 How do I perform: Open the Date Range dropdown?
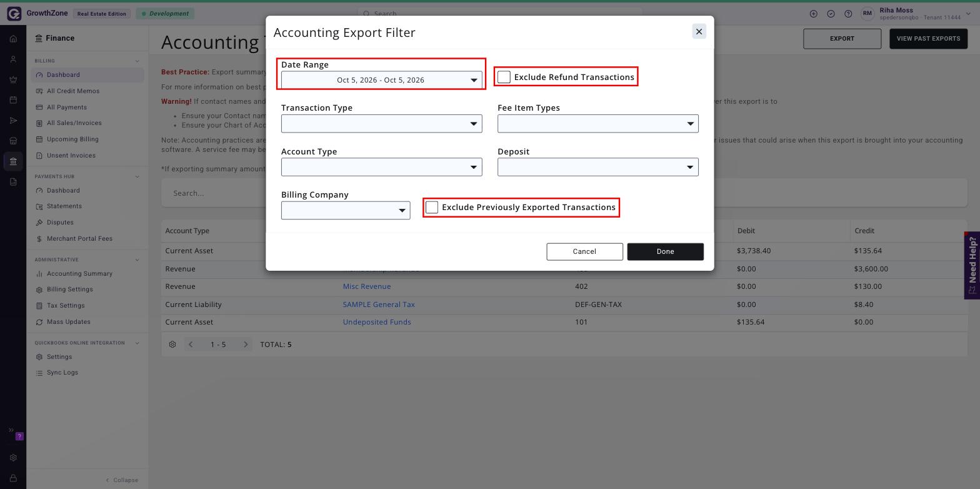(381, 80)
